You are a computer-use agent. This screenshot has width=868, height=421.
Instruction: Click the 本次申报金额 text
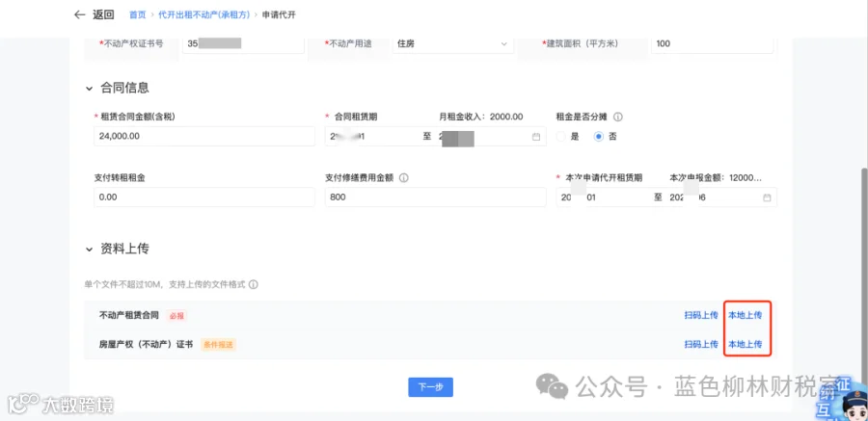pyautogui.click(x=716, y=177)
